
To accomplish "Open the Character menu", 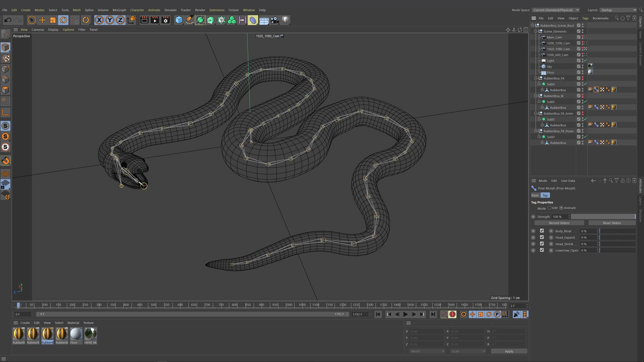I will (x=137, y=10).
